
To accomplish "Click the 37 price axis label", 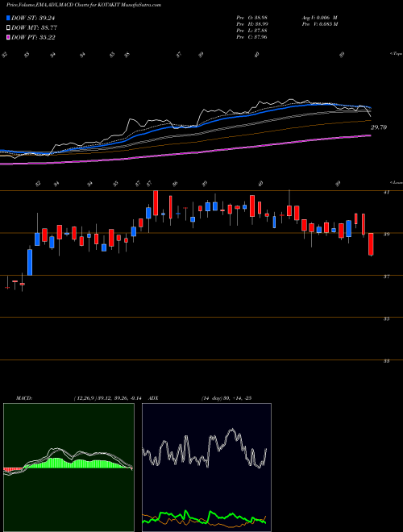I will [386, 276].
